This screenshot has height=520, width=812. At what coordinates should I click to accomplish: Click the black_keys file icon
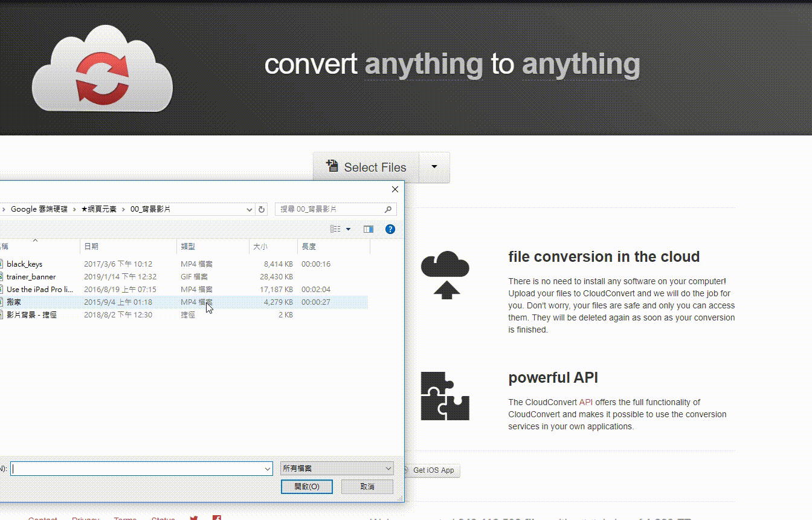(x=2, y=264)
